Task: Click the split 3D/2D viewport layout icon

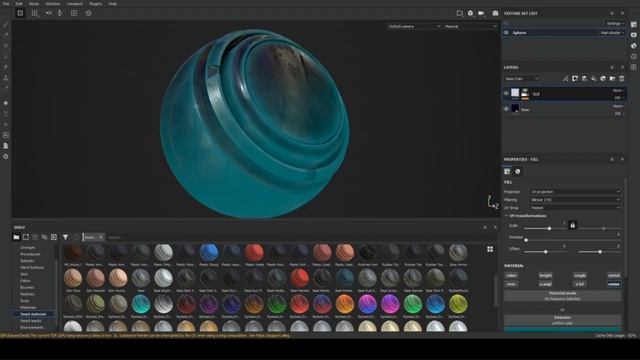Action: pos(35,13)
